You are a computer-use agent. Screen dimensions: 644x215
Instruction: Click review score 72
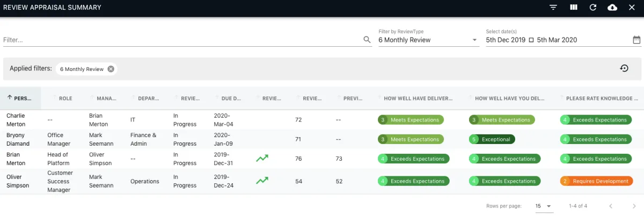(298, 119)
